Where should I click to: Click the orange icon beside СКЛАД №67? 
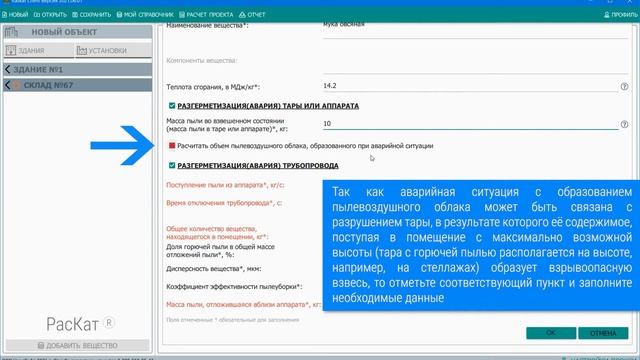pos(16,85)
